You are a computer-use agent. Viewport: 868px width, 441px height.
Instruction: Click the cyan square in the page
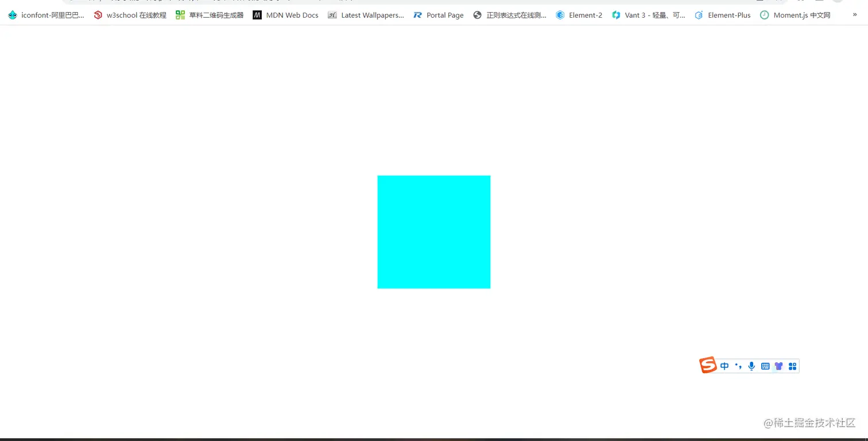pos(433,231)
